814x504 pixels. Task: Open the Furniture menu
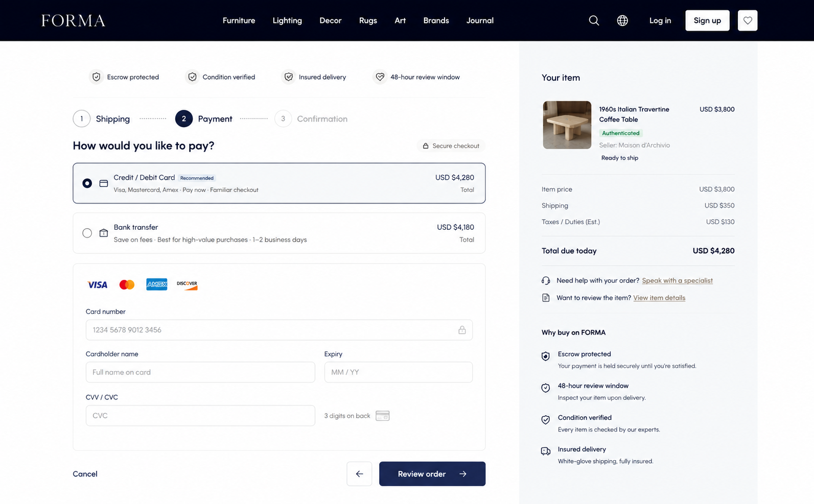[x=239, y=20]
